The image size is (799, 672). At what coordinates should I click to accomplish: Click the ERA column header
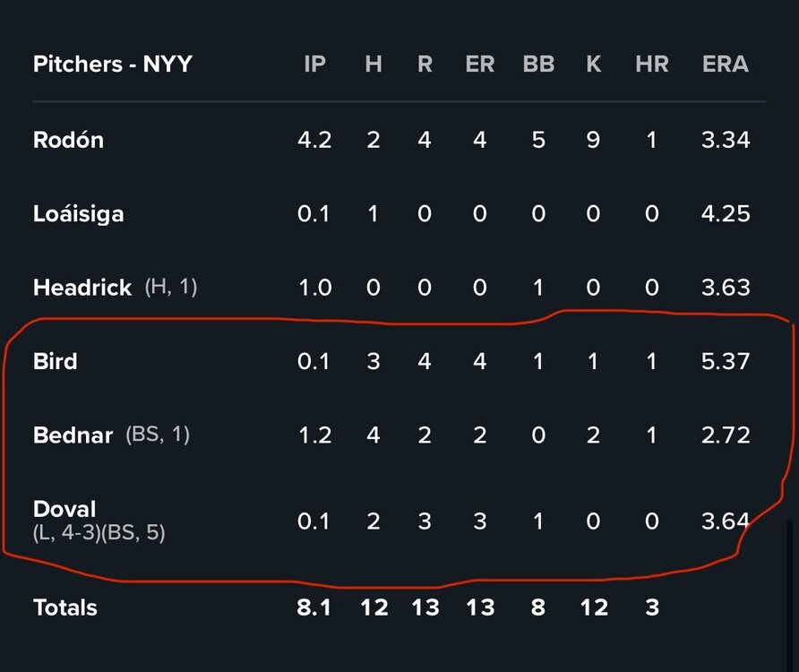point(726,65)
